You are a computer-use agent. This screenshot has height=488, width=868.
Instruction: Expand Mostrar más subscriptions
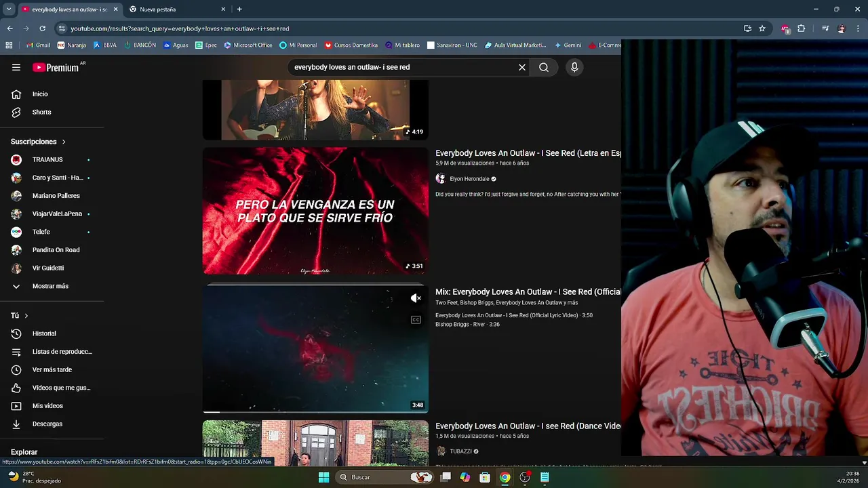[52, 286]
